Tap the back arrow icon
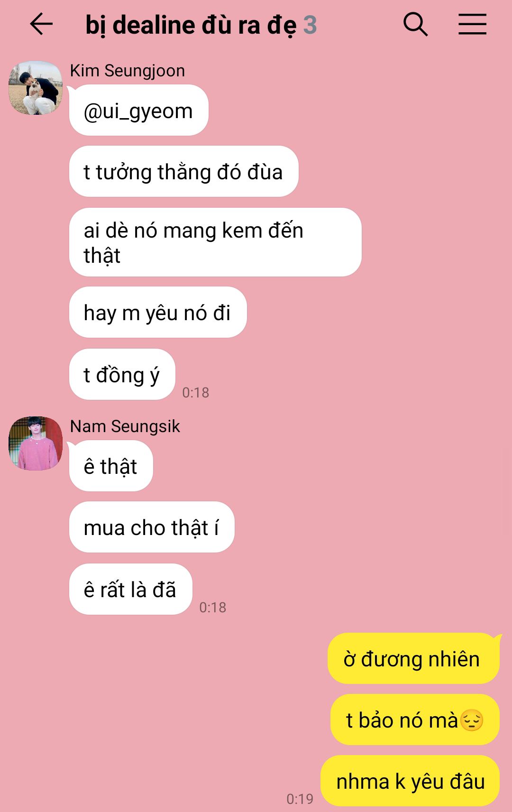The width and height of the screenshot is (512, 812). pos(41,24)
